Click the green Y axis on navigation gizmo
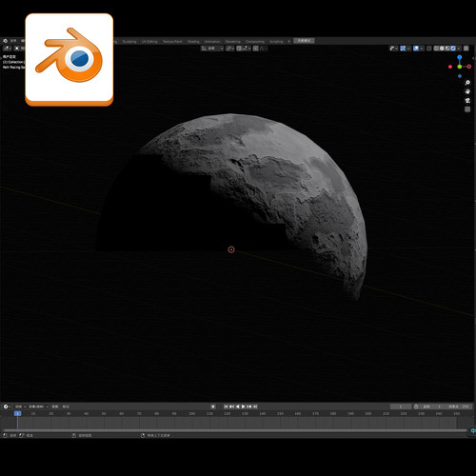 click(460, 67)
